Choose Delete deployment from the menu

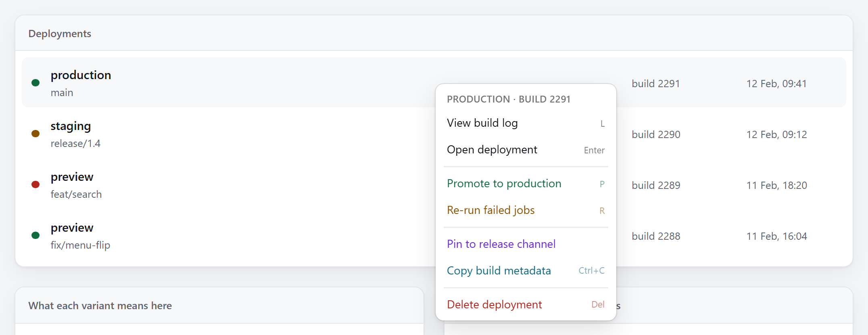[526, 305]
